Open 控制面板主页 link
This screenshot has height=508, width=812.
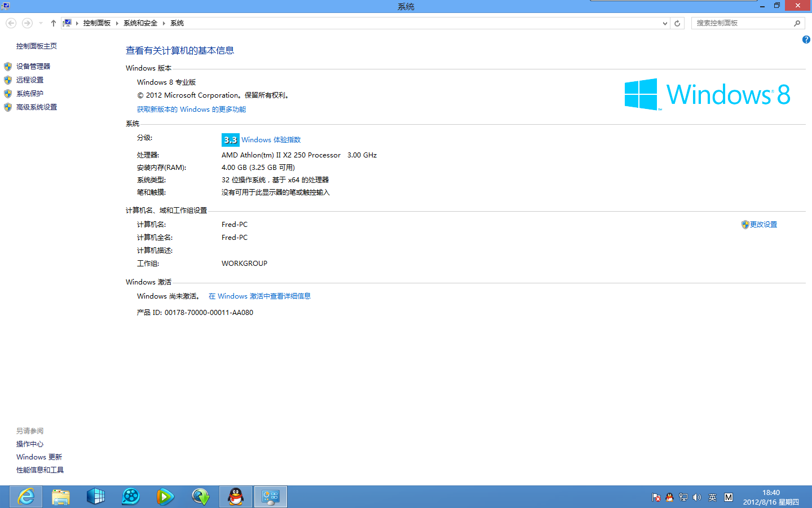click(x=37, y=46)
